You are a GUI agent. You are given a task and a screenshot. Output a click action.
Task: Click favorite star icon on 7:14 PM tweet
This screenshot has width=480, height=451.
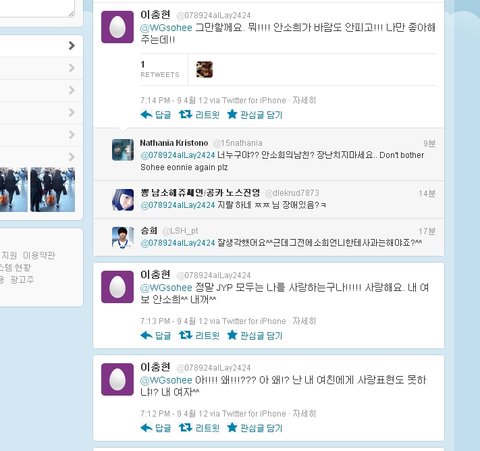coord(232,114)
